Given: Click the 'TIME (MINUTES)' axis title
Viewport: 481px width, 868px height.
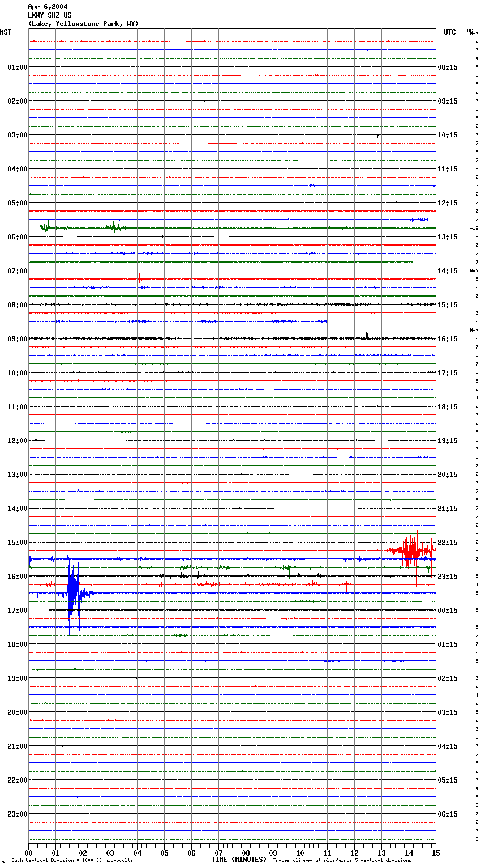Looking at the screenshot, I should (x=239, y=860).
